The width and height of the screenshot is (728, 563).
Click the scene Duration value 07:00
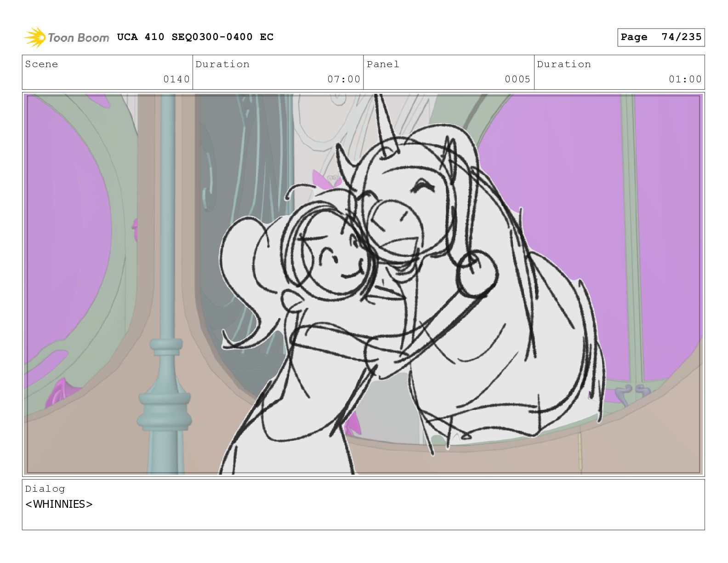(344, 79)
